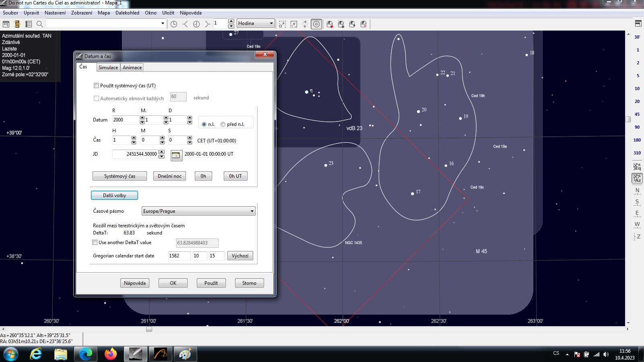Switch to the Simulace tab
This screenshot has width=644, height=362.
[108, 68]
